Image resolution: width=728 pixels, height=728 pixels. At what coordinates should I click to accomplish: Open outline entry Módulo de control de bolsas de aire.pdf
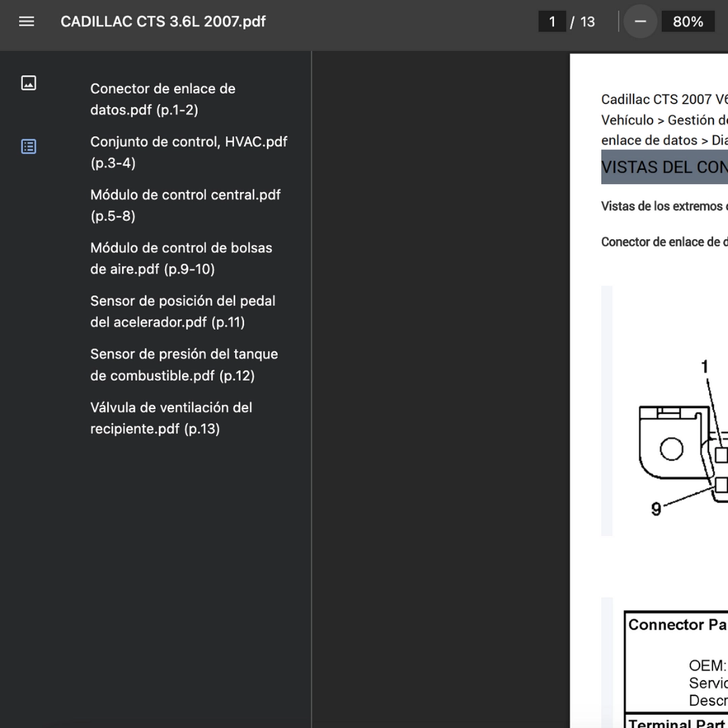pos(181,259)
